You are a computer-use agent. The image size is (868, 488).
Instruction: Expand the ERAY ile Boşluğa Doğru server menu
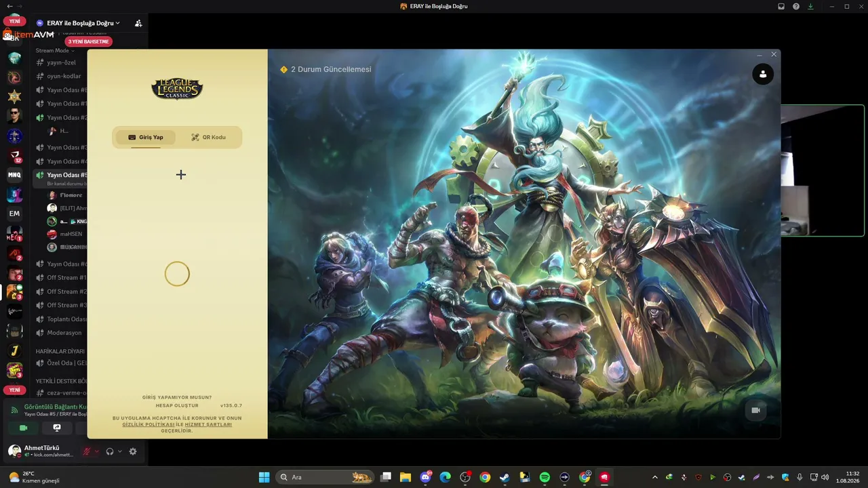[78, 23]
